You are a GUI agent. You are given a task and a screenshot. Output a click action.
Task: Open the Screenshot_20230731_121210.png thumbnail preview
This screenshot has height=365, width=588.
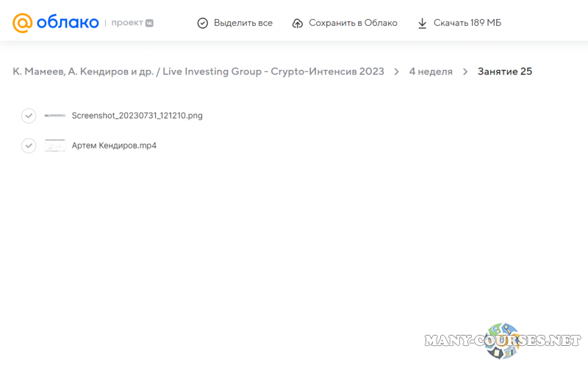(55, 116)
